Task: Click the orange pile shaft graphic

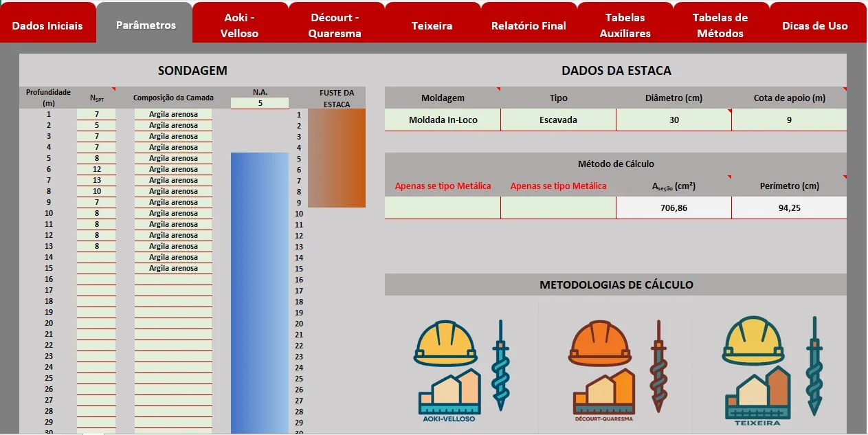Action: [337, 158]
